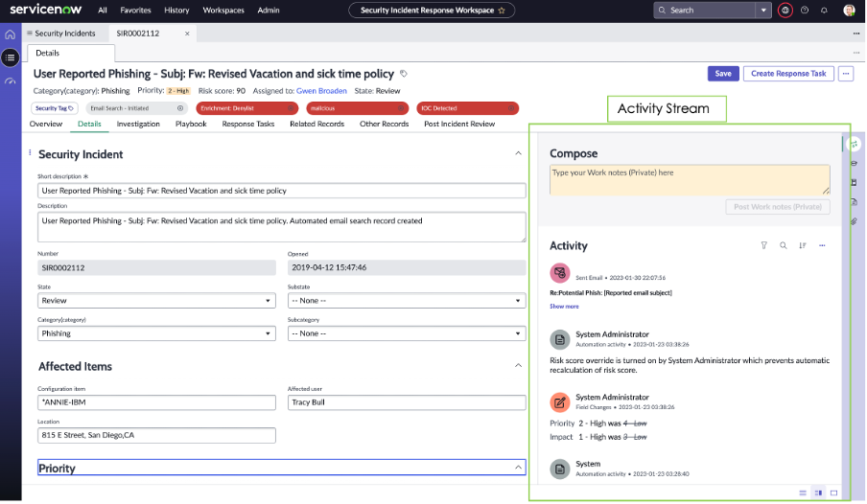Remove the malicious tag
The width and height of the screenshot is (867, 504).
(x=401, y=108)
